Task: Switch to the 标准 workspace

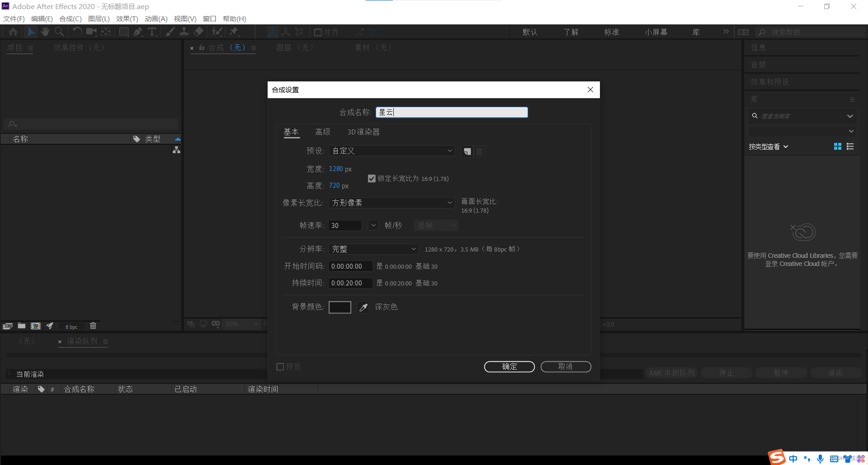Action: point(612,32)
